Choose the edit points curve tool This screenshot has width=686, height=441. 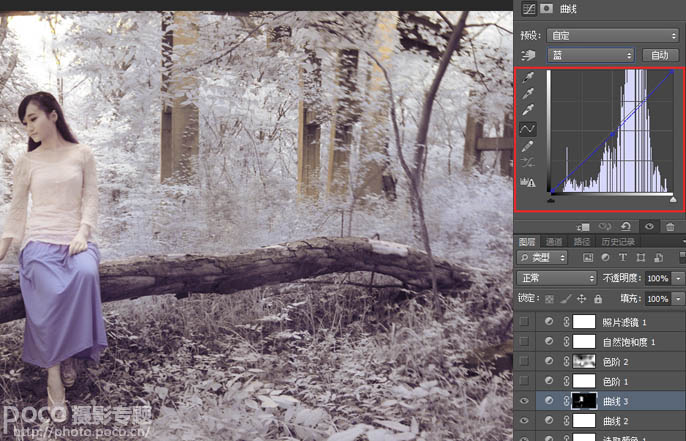528,129
